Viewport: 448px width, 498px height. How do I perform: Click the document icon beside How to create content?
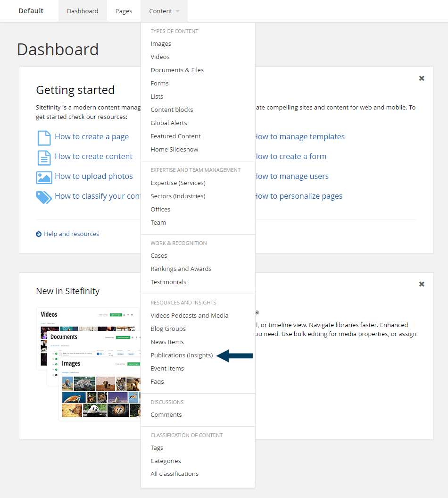coord(44,158)
